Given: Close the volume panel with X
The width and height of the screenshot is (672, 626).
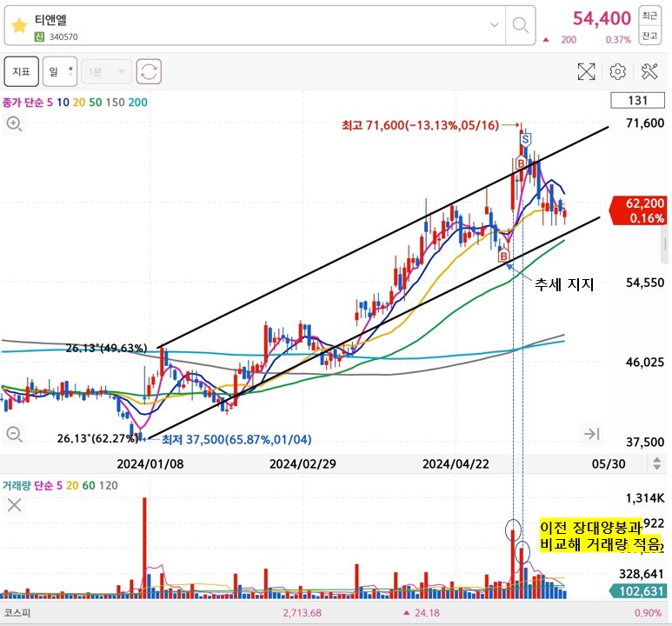Looking at the screenshot, I should click(x=14, y=505).
